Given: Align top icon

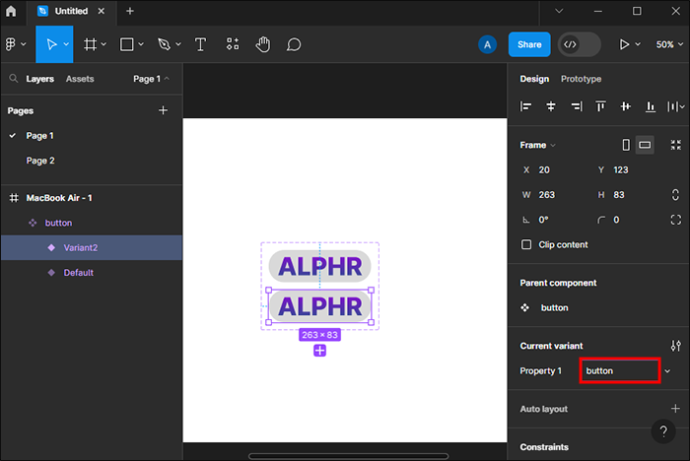Looking at the screenshot, I should pos(601,106).
